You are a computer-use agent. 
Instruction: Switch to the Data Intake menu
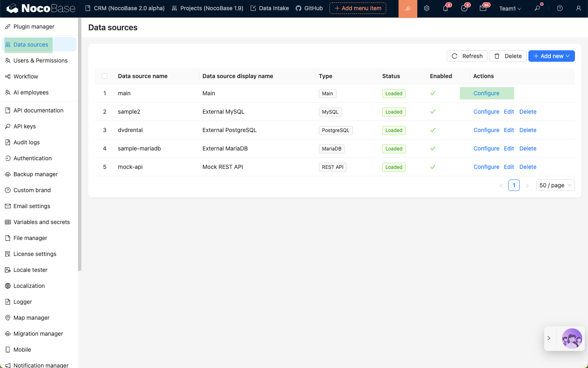click(269, 8)
